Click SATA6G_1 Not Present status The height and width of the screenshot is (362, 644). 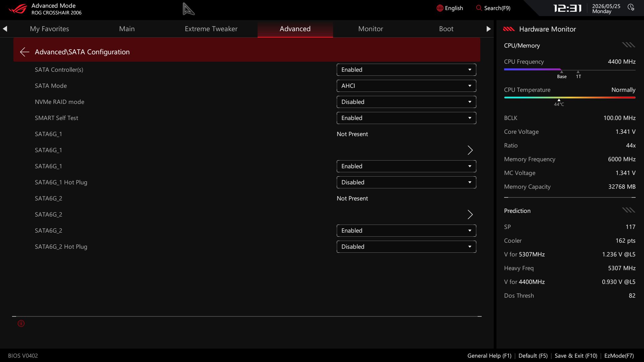pyautogui.click(x=352, y=134)
